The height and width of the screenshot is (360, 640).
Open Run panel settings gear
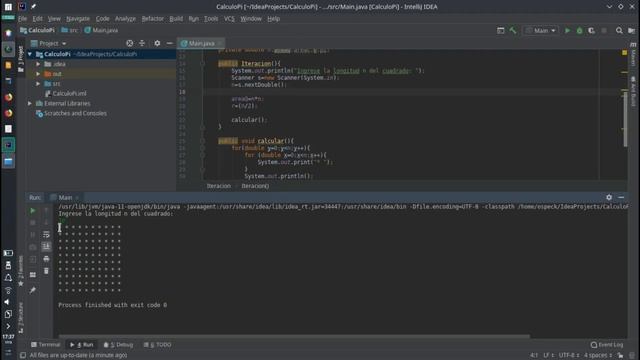tap(609, 197)
